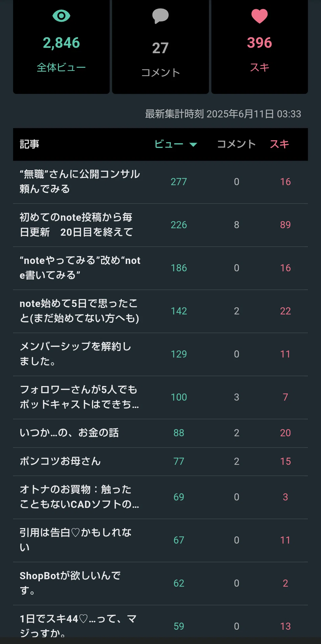Screen dimensions: 321x644
Task: Sort by the ビュー column header
Action: (169, 144)
